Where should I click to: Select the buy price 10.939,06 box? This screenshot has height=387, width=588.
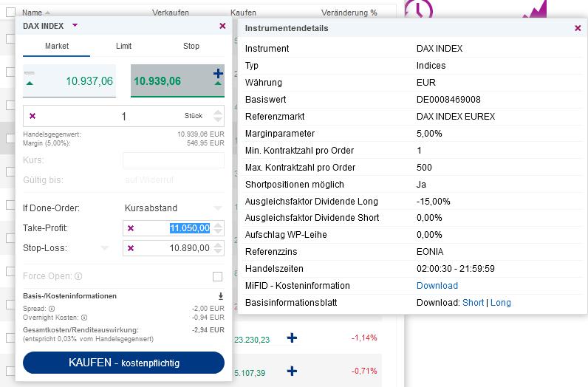[x=177, y=81]
